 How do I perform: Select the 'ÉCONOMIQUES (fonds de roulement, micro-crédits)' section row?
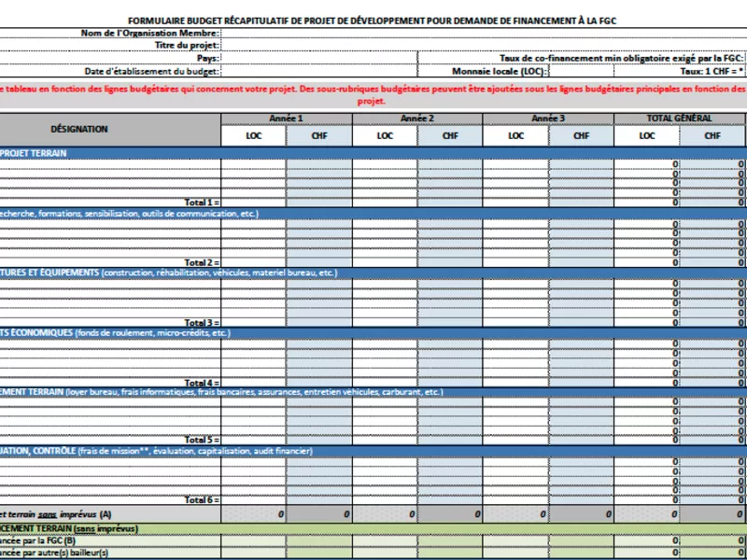[x=373, y=333]
